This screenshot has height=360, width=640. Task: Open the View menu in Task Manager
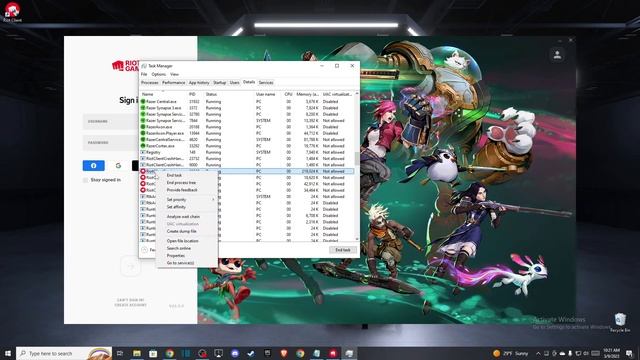(x=174, y=74)
